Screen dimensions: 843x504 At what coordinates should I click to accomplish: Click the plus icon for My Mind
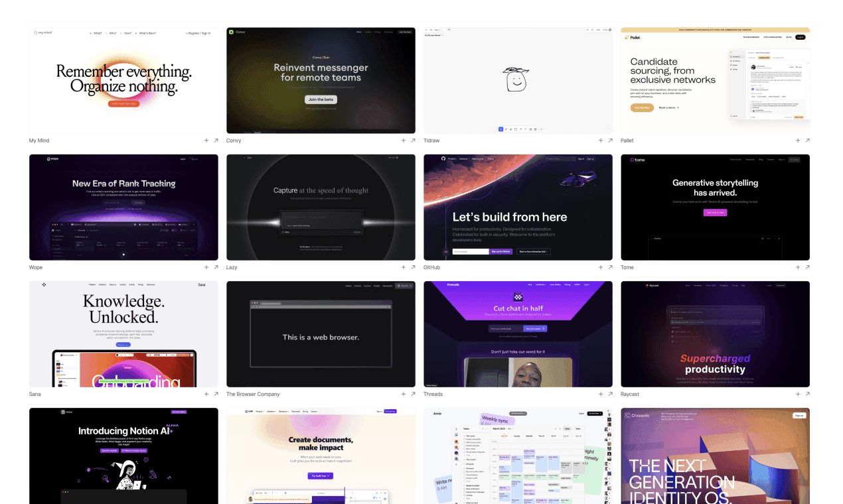coord(206,141)
